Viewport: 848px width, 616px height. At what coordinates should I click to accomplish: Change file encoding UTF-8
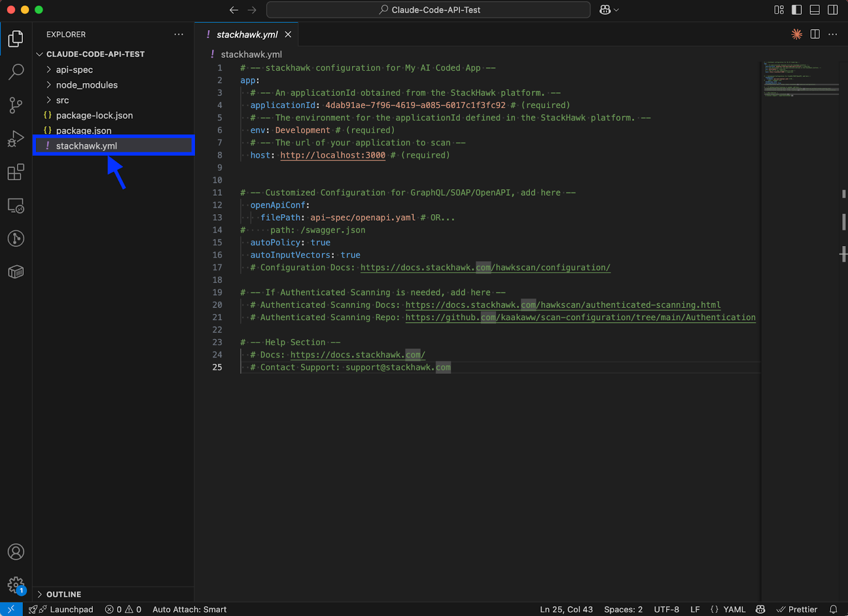pos(666,609)
